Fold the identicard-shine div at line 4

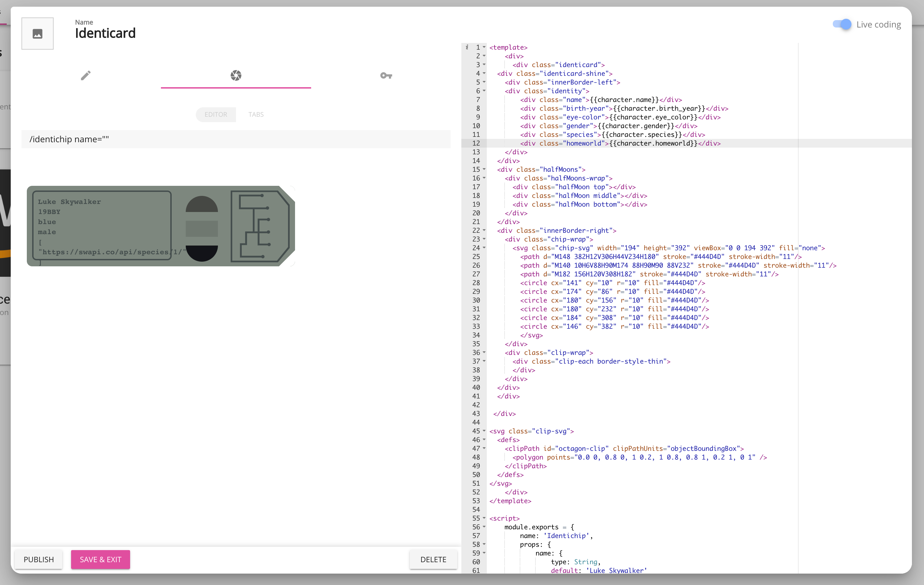[x=484, y=73]
